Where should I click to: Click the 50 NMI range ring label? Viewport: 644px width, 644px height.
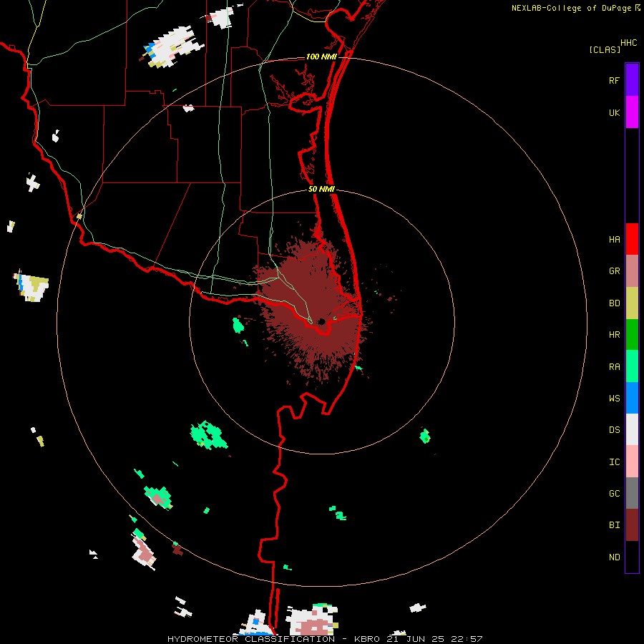tap(321, 189)
